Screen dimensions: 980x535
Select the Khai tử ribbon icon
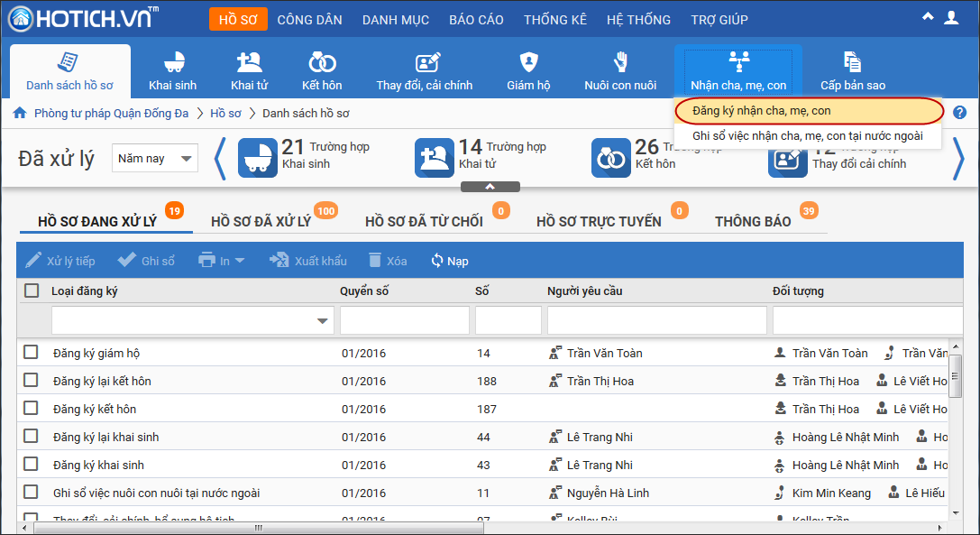[x=249, y=63]
